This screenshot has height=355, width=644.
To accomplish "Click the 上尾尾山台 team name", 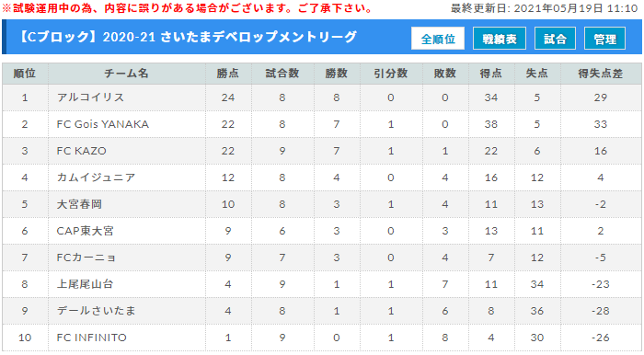I will pos(85,284).
